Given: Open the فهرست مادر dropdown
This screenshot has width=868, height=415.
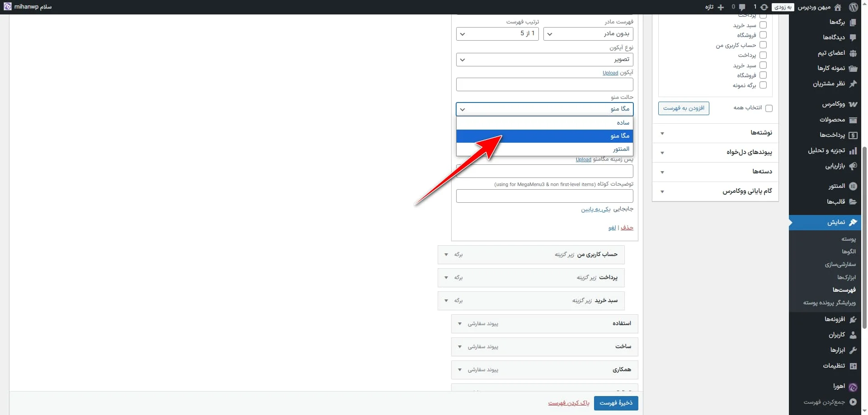Looking at the screenshot, I should (588, 34).
